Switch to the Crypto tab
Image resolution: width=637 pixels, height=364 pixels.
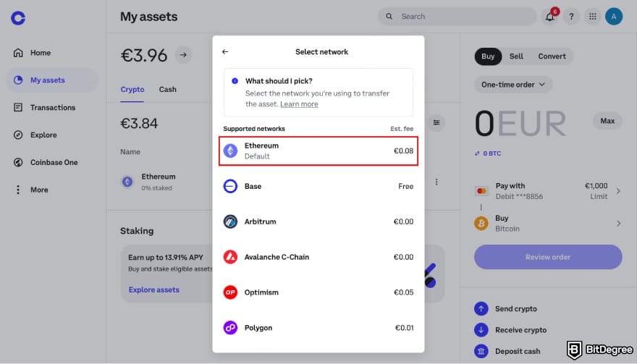coord(132,90)
